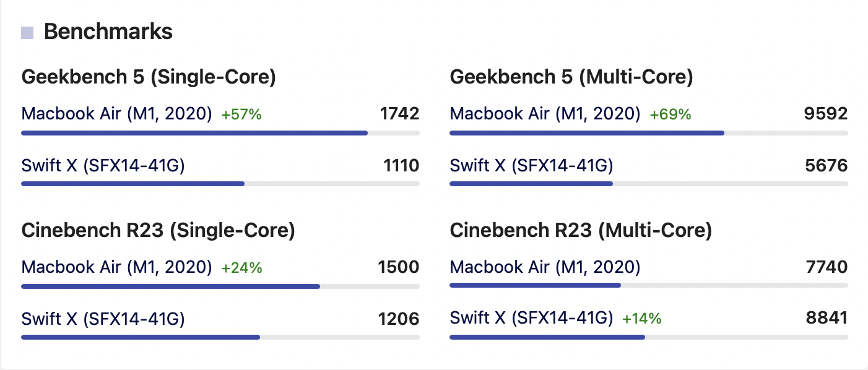This screenshot has height=370, width=868.
Task: Click the Geekbench 5 (Single-Core) heading
Action: 149,77
